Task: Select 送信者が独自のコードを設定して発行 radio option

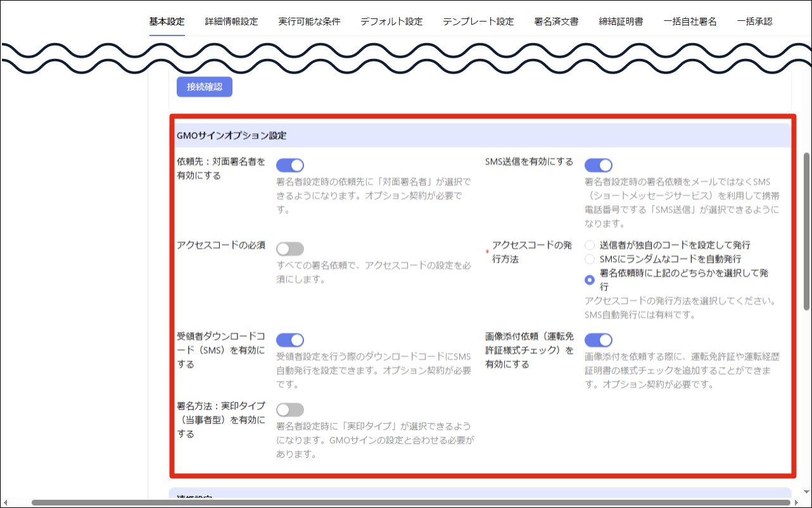Action: pyautogui.click(x=590, y=245)
